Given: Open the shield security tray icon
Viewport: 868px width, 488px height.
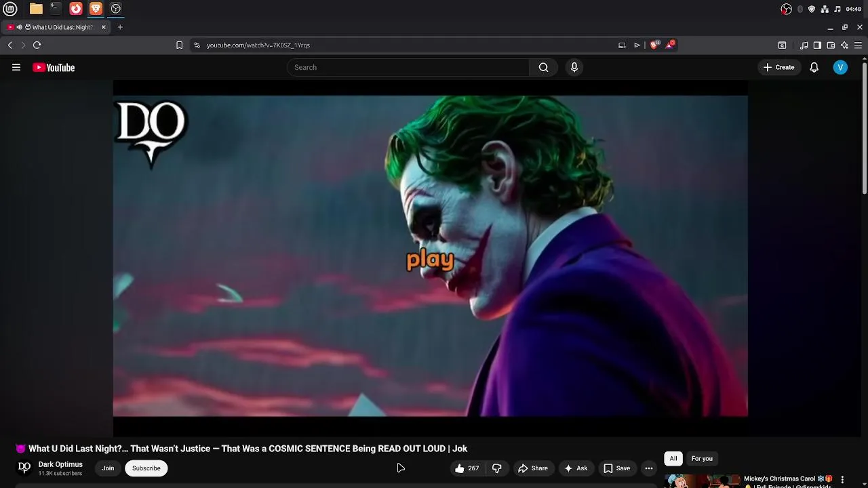Looking at the screenshot, I should click(812, 9).
